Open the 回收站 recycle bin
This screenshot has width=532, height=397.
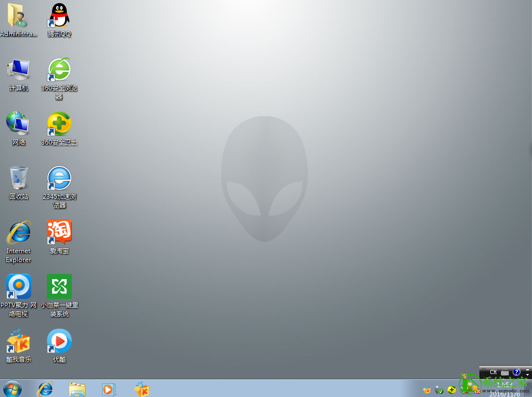19,178
